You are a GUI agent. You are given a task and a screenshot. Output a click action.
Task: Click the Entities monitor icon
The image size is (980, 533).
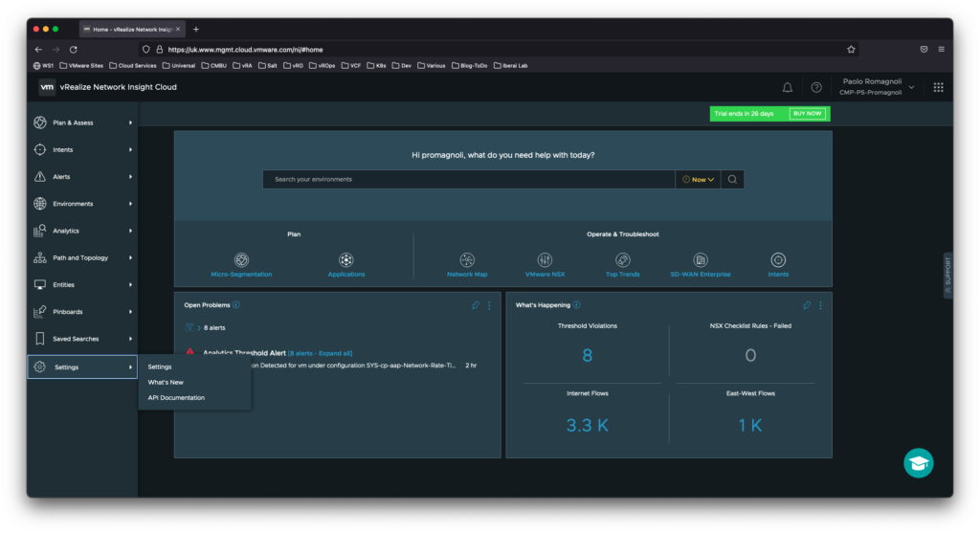(x=40, y=284)
